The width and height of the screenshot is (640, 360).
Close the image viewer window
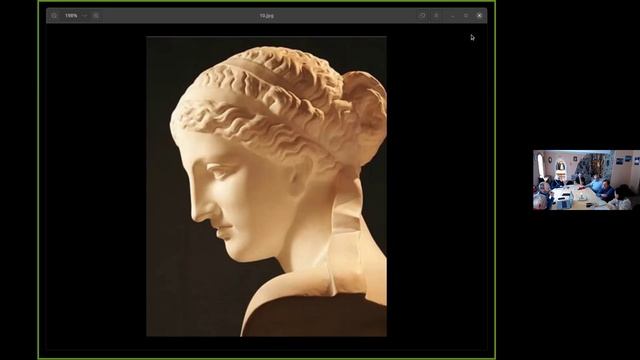click(x=479, y=16)
